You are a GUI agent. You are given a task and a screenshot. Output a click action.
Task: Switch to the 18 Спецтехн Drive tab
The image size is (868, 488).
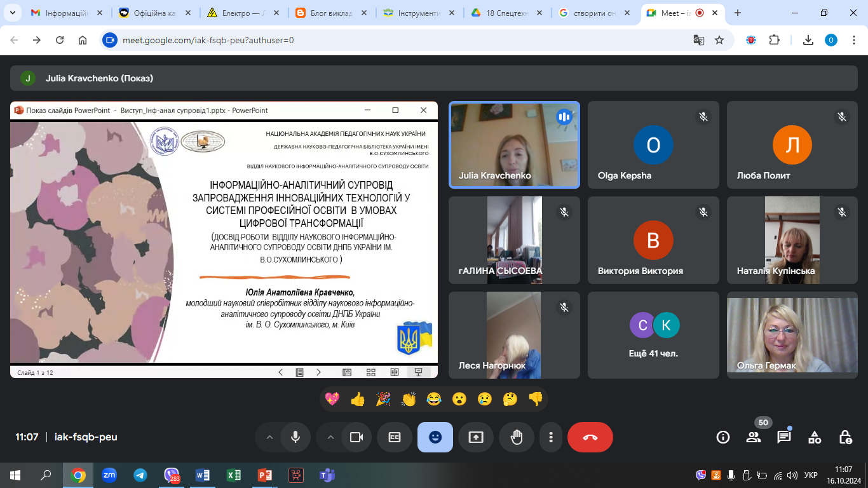tap(503, 13)
